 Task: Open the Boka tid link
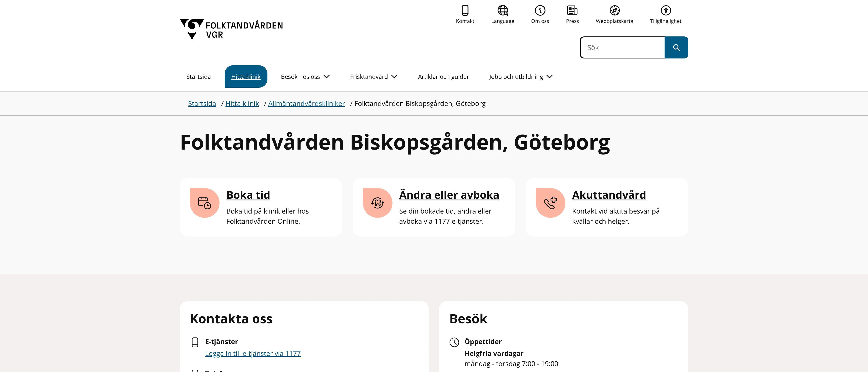[x=248, y=195]
